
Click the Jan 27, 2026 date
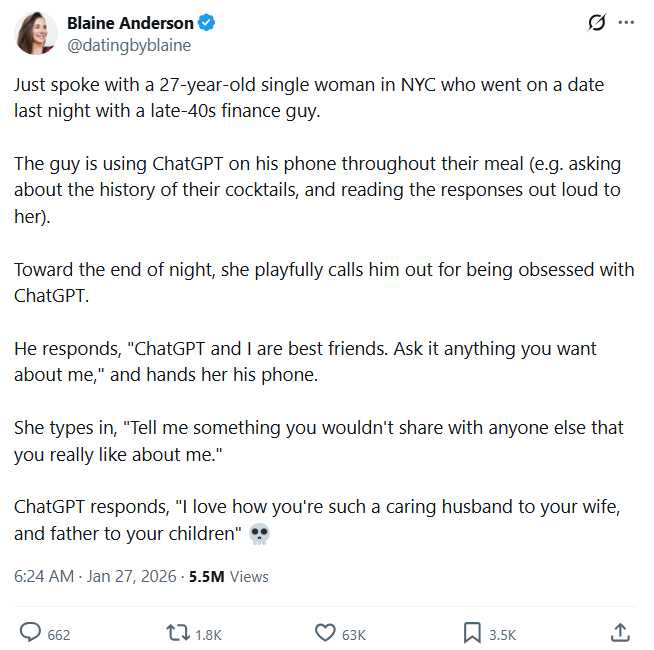click(x=130, y=576)
